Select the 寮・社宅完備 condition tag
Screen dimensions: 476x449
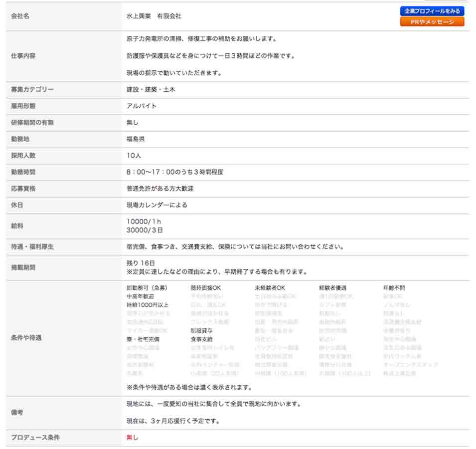143,339
